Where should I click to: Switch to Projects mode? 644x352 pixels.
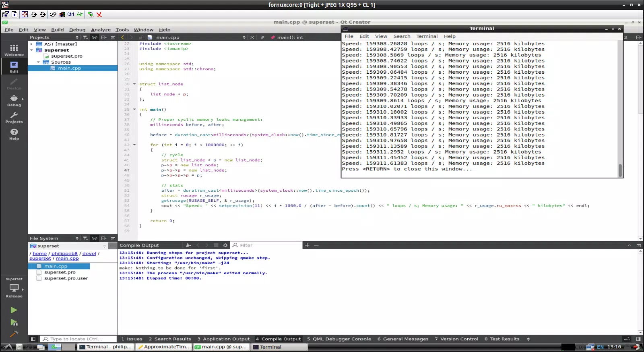click(x=14, y=117)
